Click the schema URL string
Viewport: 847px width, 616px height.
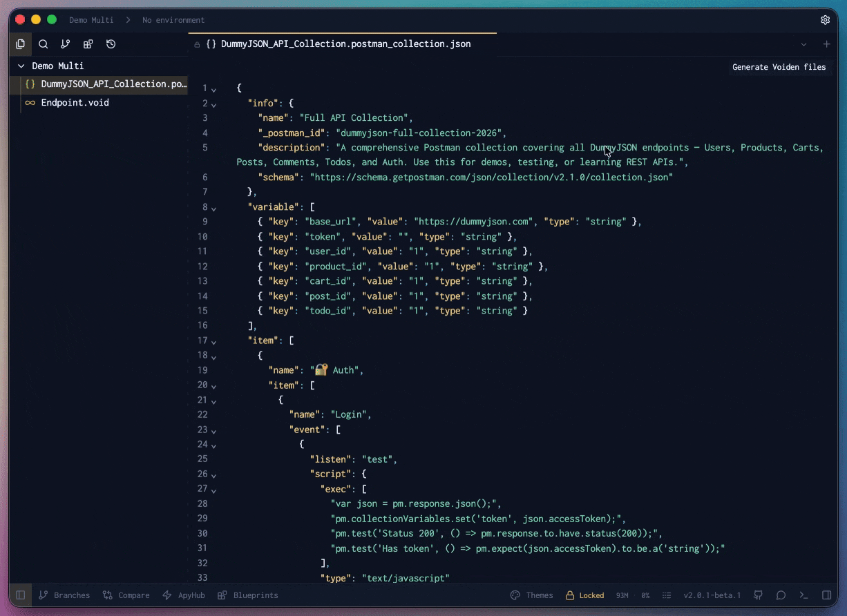tap(491, 177)
